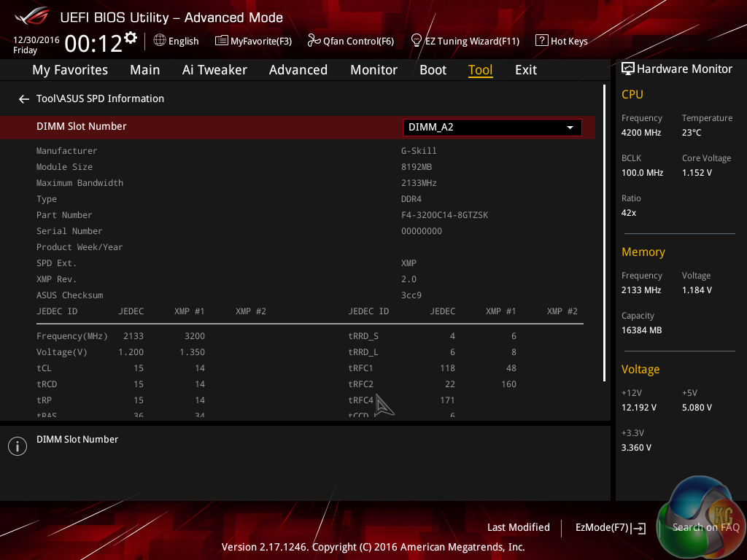Click the XMP #1 frequency value 3200
The height and width of the screenshot is (560, 747).
[194, 336]
